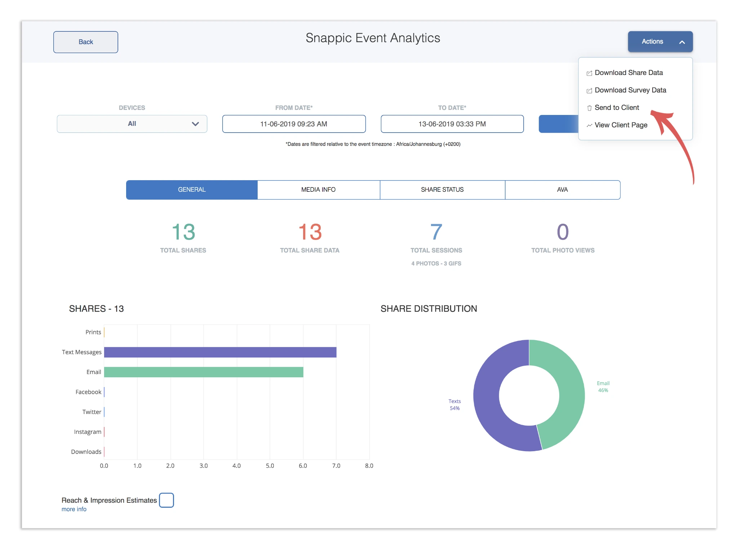Click the 13 Total Share Data value
This screenshot has height=560, width=738.
pos(310,232)
